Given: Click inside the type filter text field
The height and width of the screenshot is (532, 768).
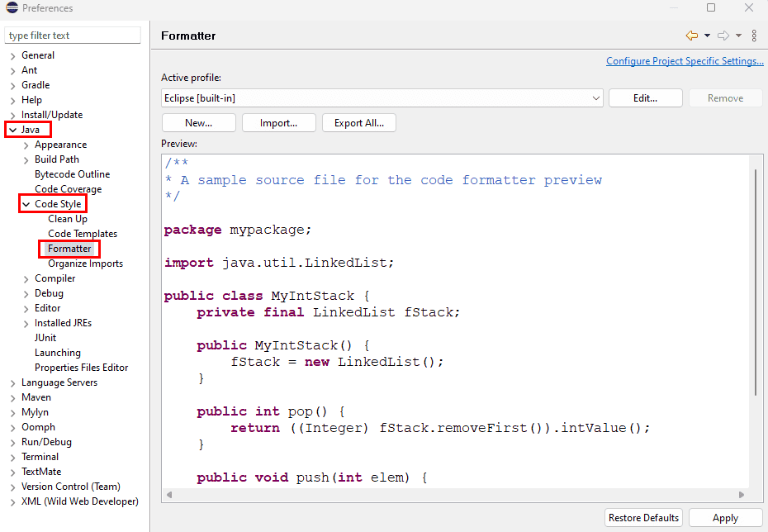Looking at the screenshot, I should (x=72, y=35).
